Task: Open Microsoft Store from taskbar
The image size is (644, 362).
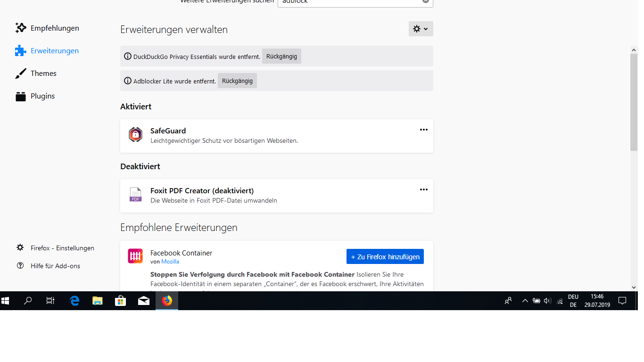Action: pos(121,300)
